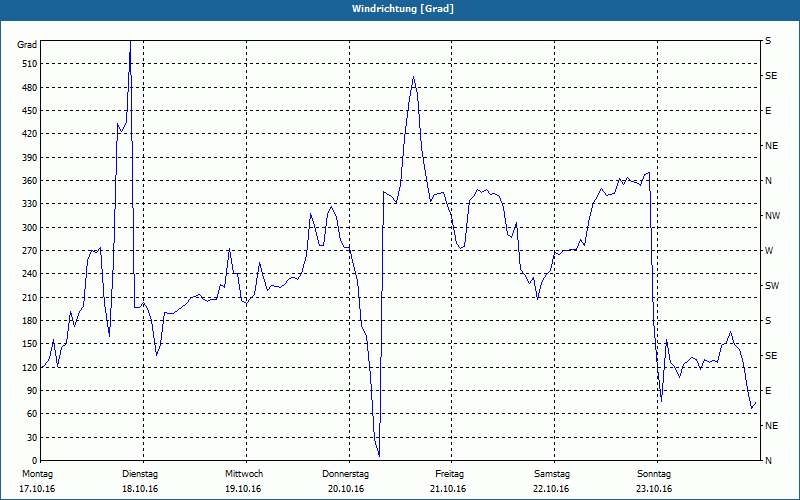Click the Montag day label
This screenshot has height=500, width=800.
(37, 474)
